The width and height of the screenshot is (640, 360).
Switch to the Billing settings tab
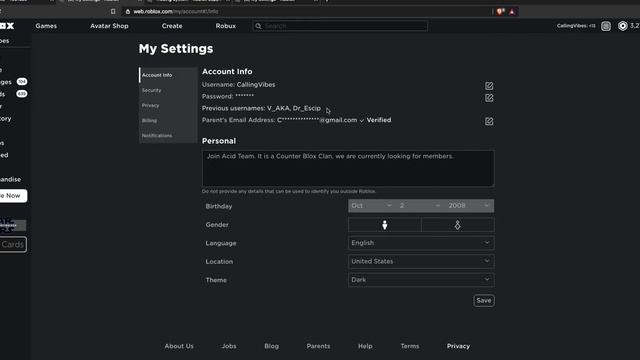point(168,120)
